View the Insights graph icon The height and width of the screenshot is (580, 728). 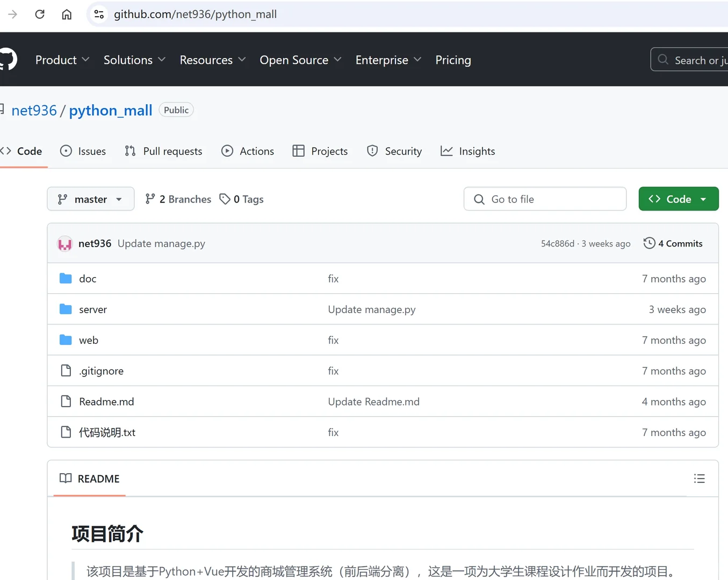coord(446,151)
